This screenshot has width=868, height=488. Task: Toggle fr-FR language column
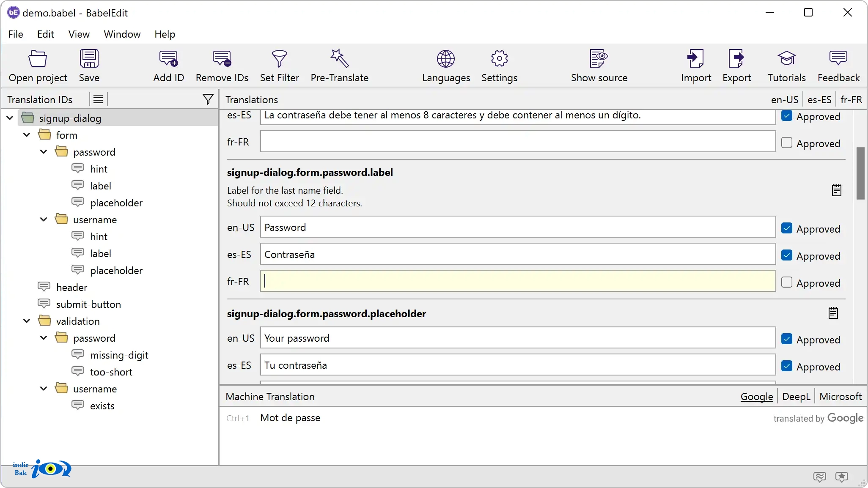[x=851, y=100]
